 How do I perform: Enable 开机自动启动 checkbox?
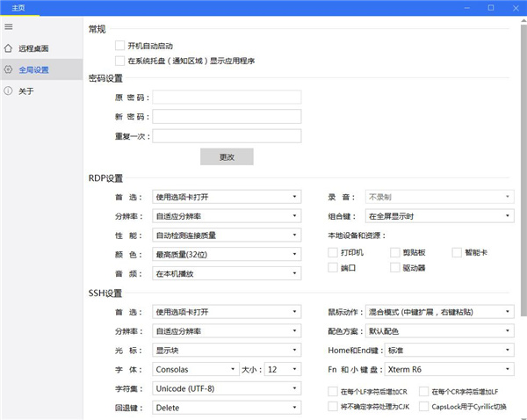coord(119,46)
